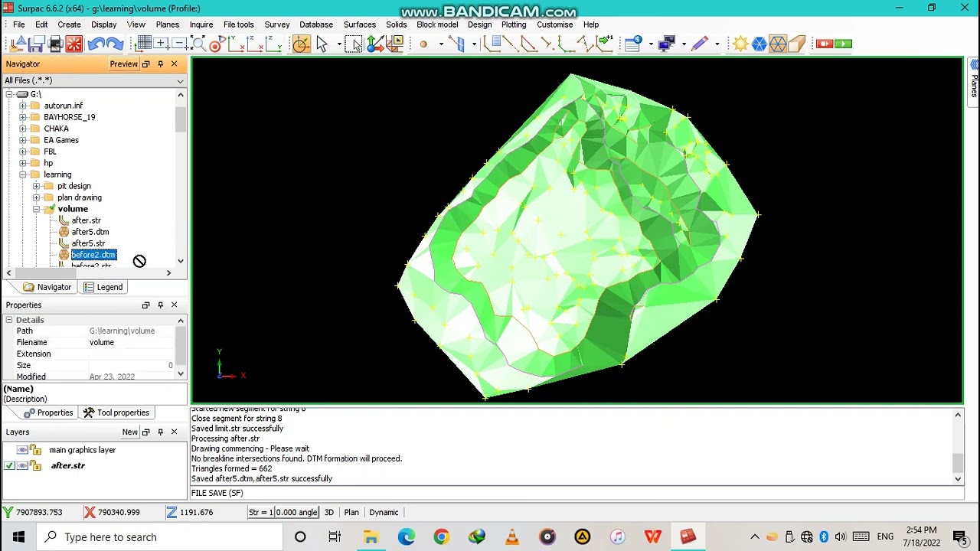980x551 pixels.
Task: Open the Surfaces menu
Action: point(359,24)
